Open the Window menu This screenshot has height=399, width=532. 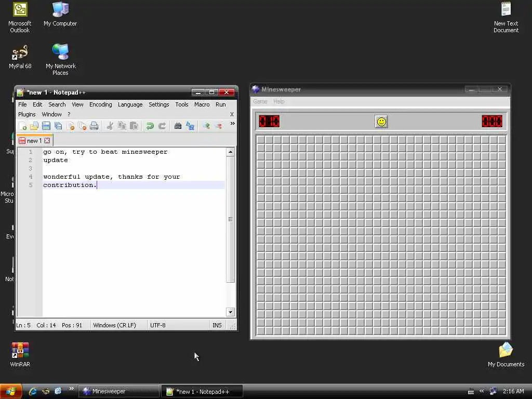coord(51,114)
